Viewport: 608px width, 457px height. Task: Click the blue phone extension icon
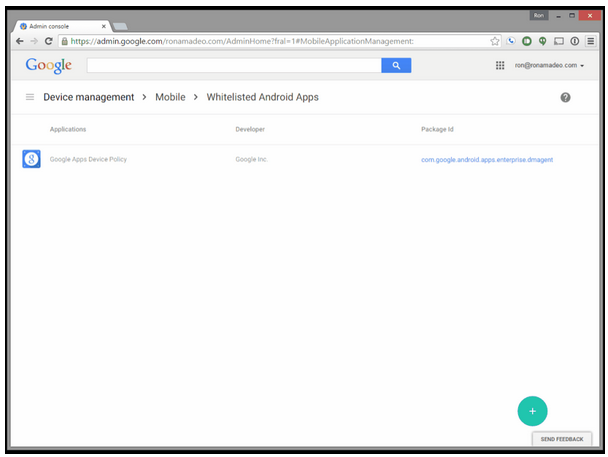pos(511,41)
